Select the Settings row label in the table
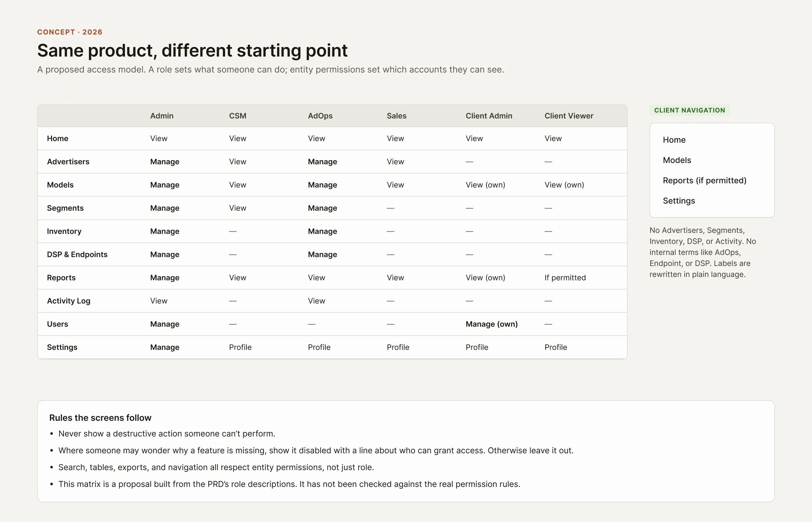This screenshot has height=522, width=812. [x=62, y=347]
